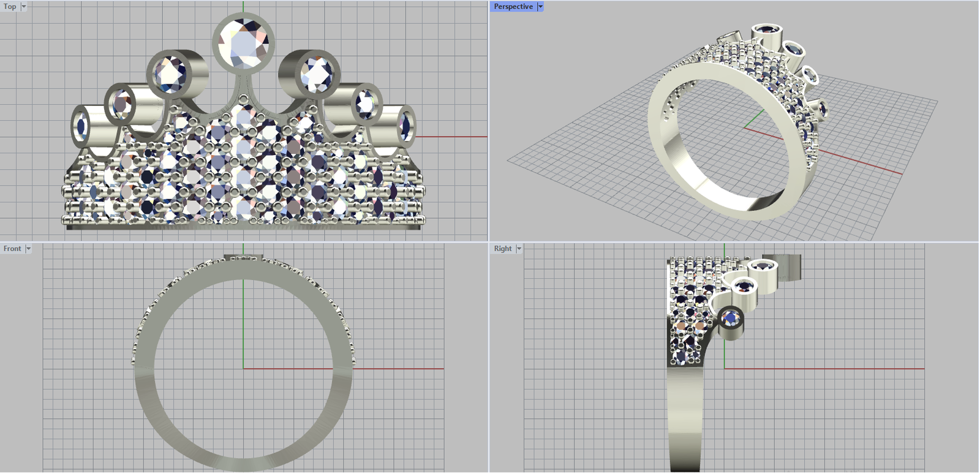
Task: Select the Front viewport title label
Action: pyautogui.click(x=12, y=249)
